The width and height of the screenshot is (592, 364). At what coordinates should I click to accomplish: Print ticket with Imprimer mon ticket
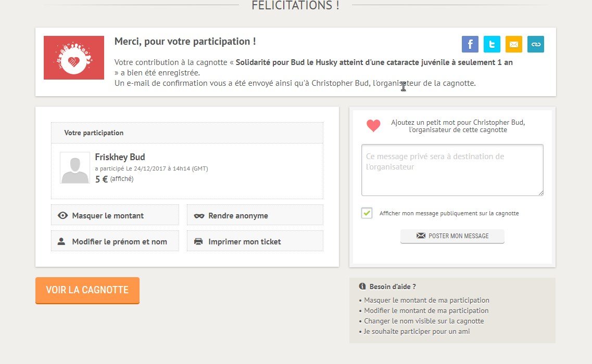coord(255,241)
